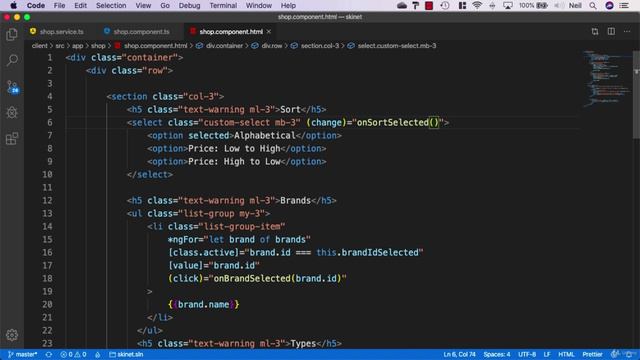
Task: Open the Debug menu
Action: 189,5
